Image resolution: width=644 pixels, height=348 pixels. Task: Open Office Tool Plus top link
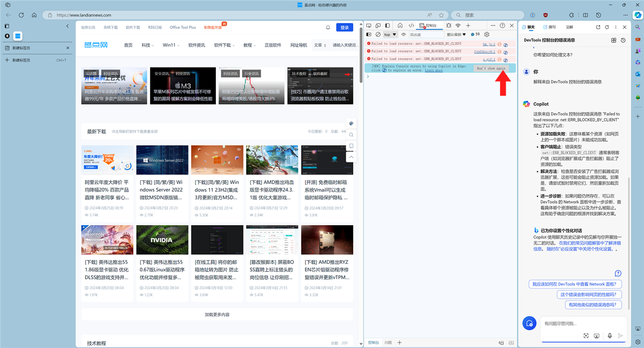(183, 28)
